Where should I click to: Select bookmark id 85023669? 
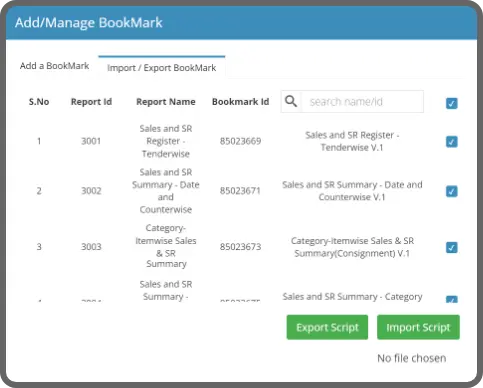click(240, 141)
